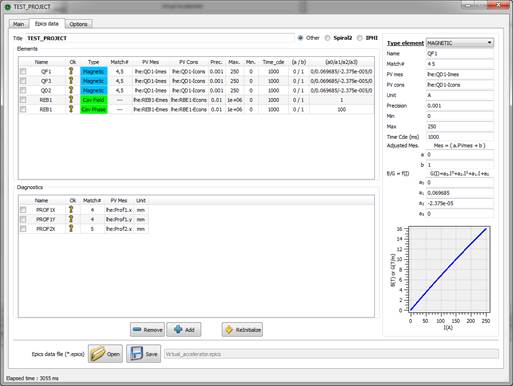
Task: Click the blue Magnetic type cell for QF1
Action: [x=94, y=71]
